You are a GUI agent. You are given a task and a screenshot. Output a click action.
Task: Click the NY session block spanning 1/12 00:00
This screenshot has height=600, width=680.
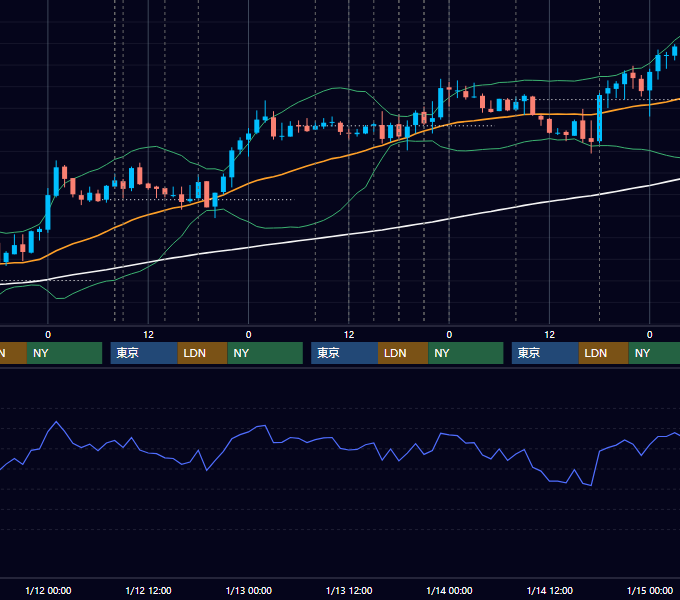click(65, 353)
